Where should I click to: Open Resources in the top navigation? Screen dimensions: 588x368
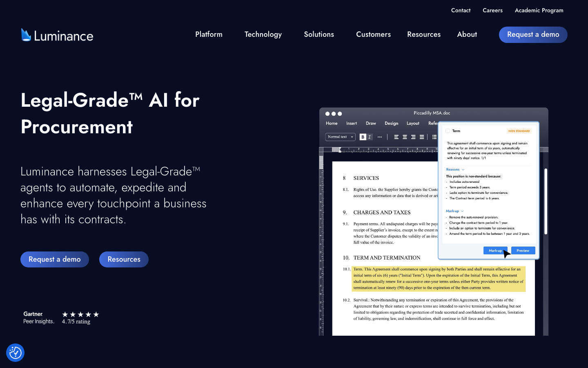[424, 34]
